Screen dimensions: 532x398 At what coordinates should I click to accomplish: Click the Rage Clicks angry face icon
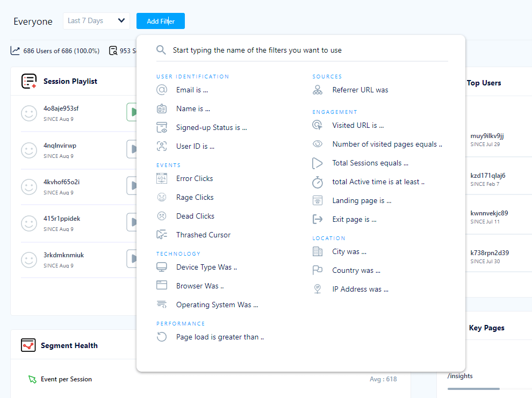[161, 197]
